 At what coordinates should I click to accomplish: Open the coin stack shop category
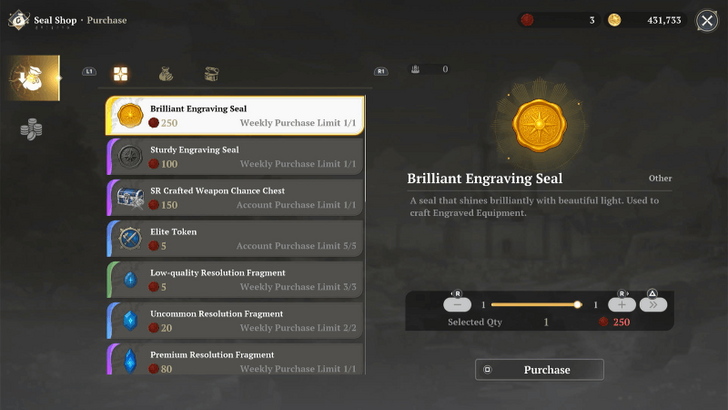(31, 130)
